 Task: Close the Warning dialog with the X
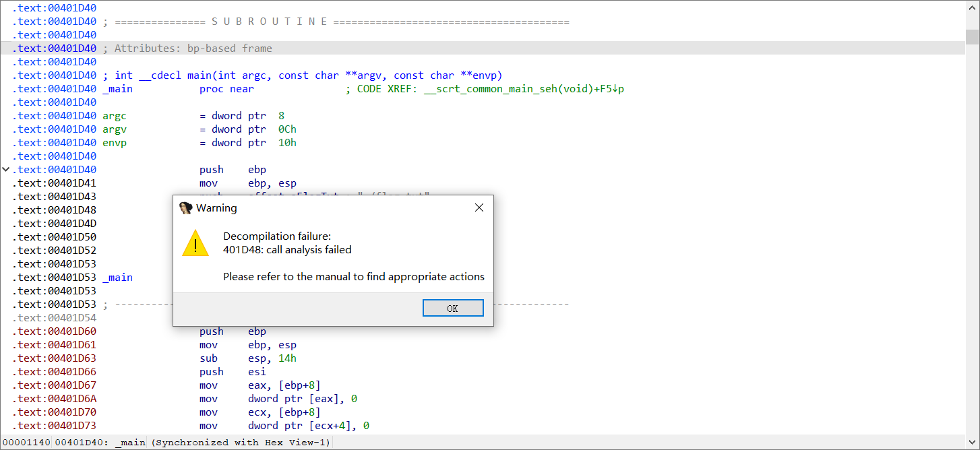tap(479, 207)
